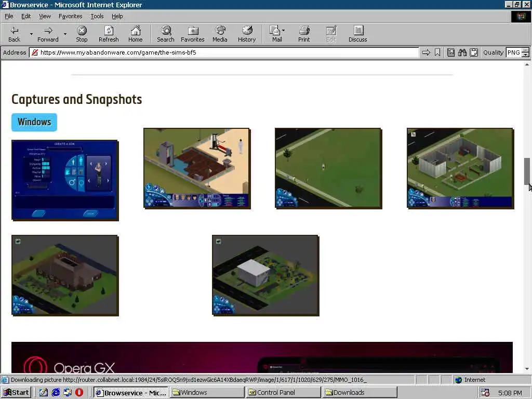
Task: Open the View menu
Action: pos(45,16)
